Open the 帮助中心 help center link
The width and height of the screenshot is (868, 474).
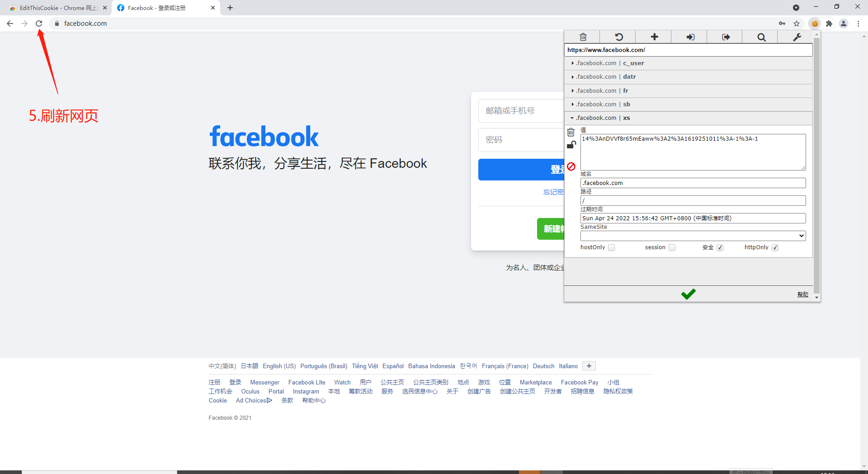point(314,400)
